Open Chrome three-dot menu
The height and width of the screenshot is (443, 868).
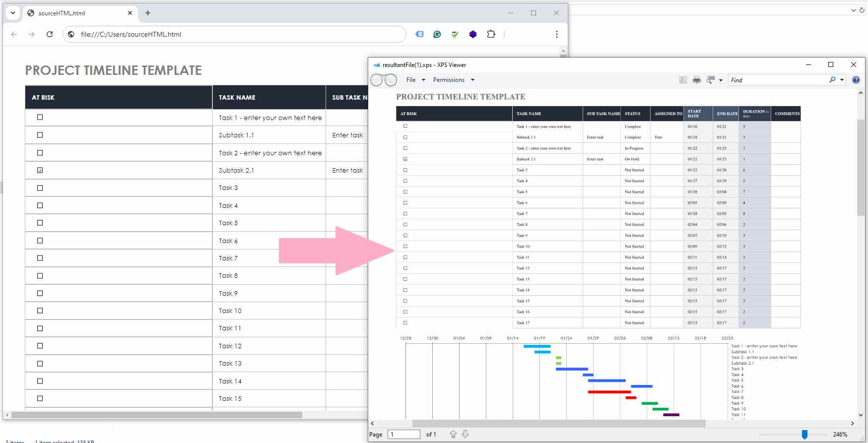(x=557, y=34)
